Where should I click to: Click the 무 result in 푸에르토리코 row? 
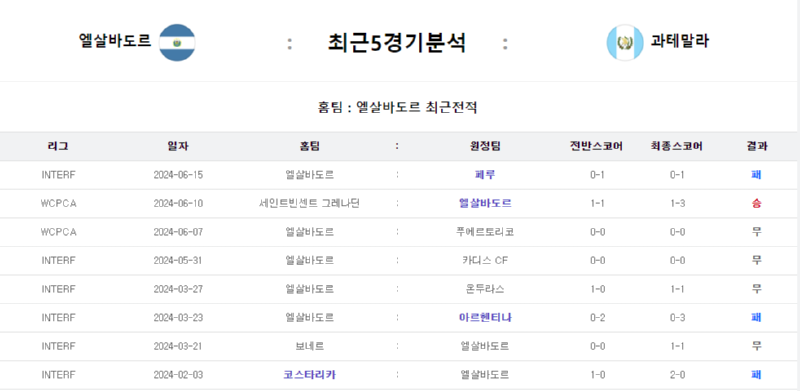tap(756, 232)
